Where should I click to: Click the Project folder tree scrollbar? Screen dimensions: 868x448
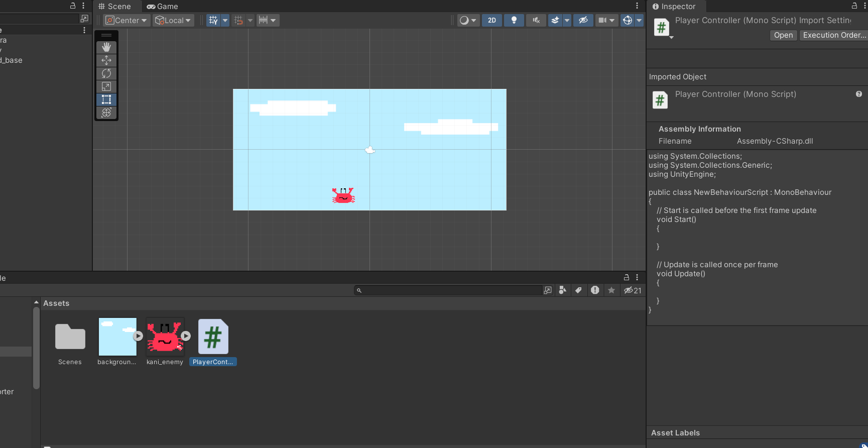pos(36,348)
